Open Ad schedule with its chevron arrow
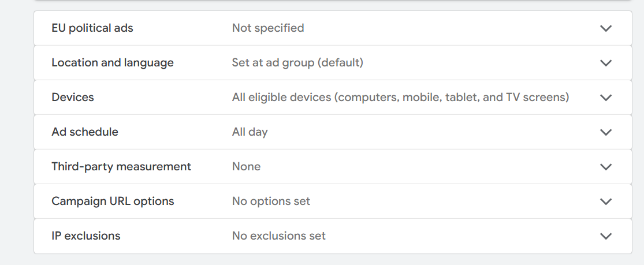Screen dimensions: 644x265 pos(605,132)
